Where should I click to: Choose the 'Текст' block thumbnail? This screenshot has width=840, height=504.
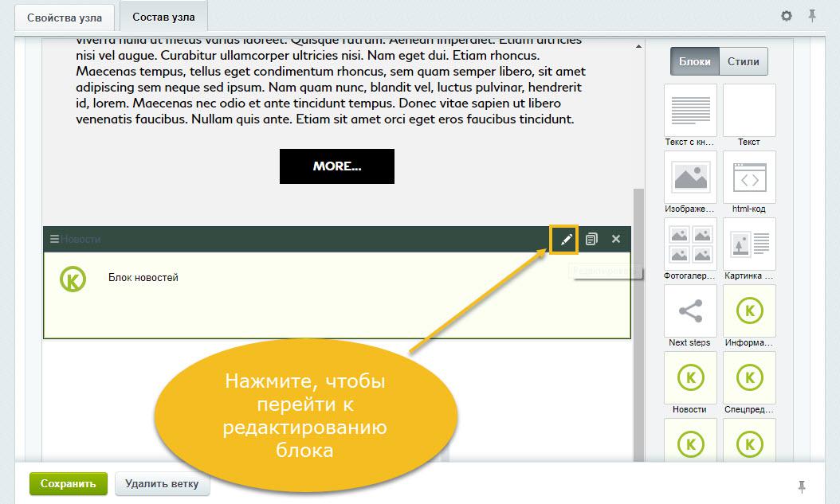click(x=749, y=110)
